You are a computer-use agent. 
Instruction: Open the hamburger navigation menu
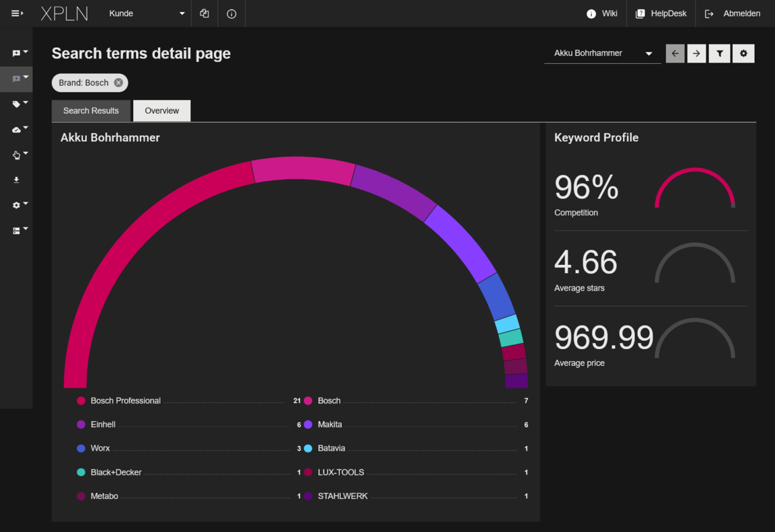tap(17, 13)
